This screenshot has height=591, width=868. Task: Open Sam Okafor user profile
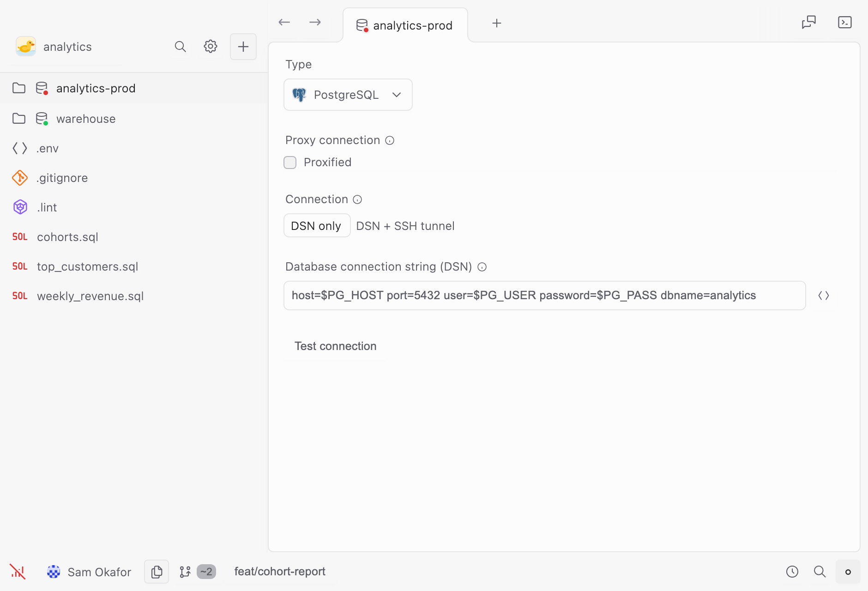[x=89, y=572]
